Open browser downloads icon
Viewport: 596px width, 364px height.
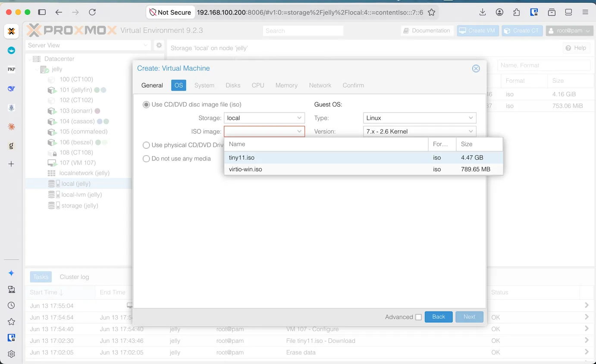(x=483, y=13)
